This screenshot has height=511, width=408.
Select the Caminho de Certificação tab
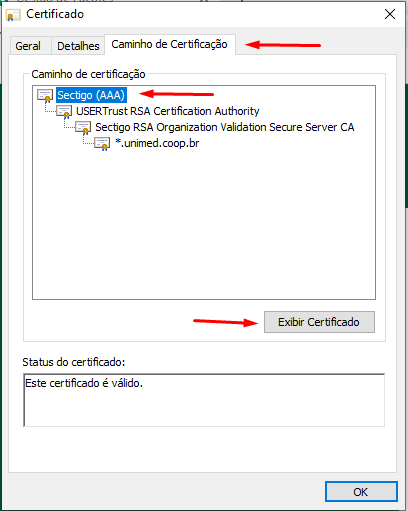coord(170,44)
